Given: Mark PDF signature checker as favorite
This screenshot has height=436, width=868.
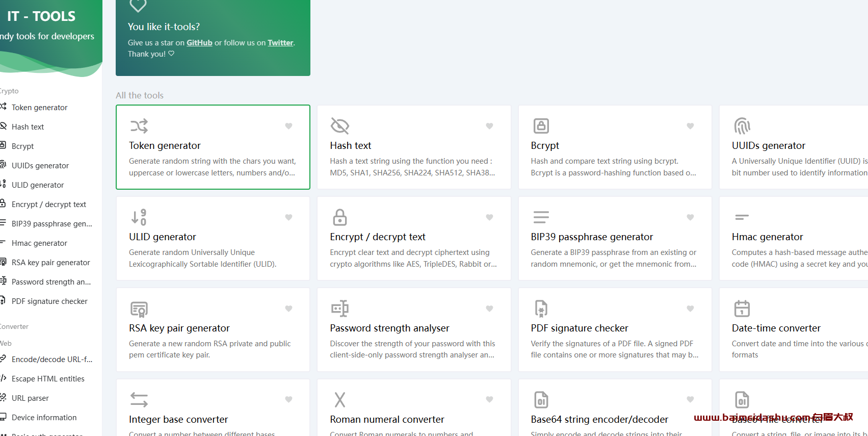Looking at the screenshot, I should pyautogui.click(x=690, y=309).
